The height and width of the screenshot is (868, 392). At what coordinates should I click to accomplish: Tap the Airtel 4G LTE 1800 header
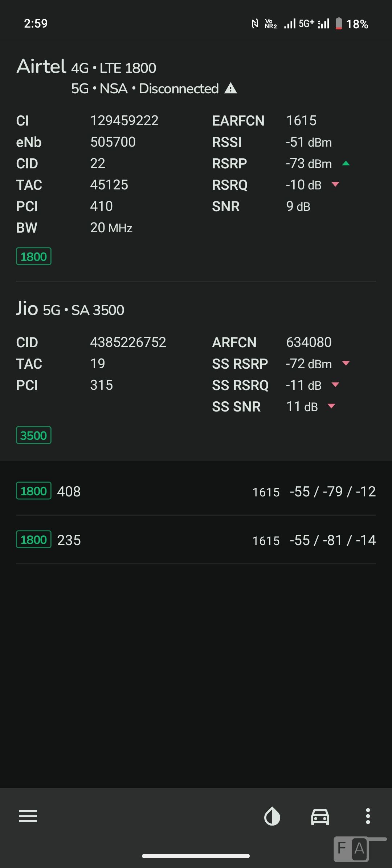pyautogui.click(x=86, y=67)
